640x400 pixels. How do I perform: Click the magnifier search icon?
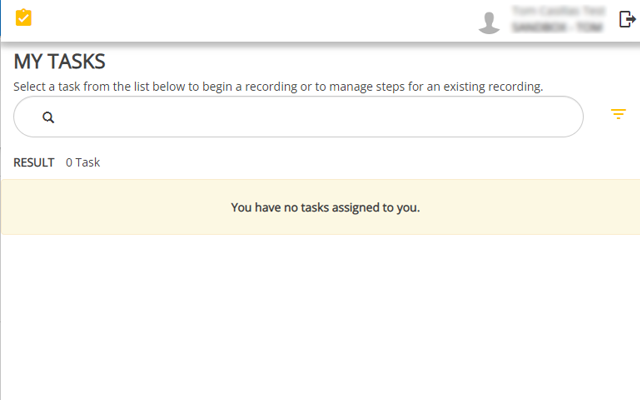point(48,117)
